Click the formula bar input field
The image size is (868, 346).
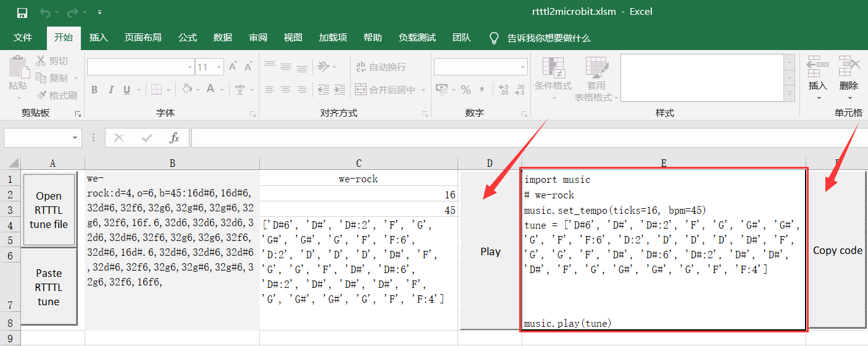(525, 138)
